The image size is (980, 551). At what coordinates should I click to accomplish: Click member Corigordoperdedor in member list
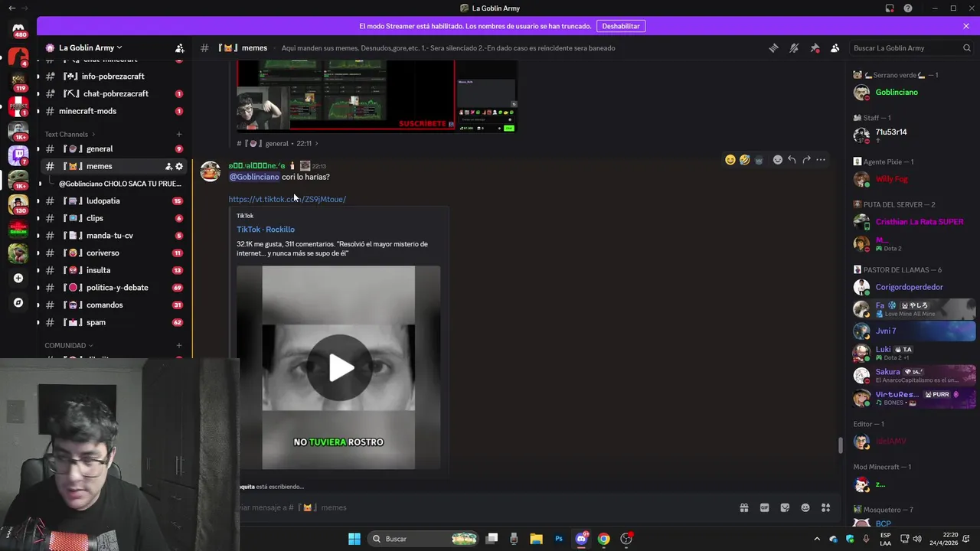point(913,287)
